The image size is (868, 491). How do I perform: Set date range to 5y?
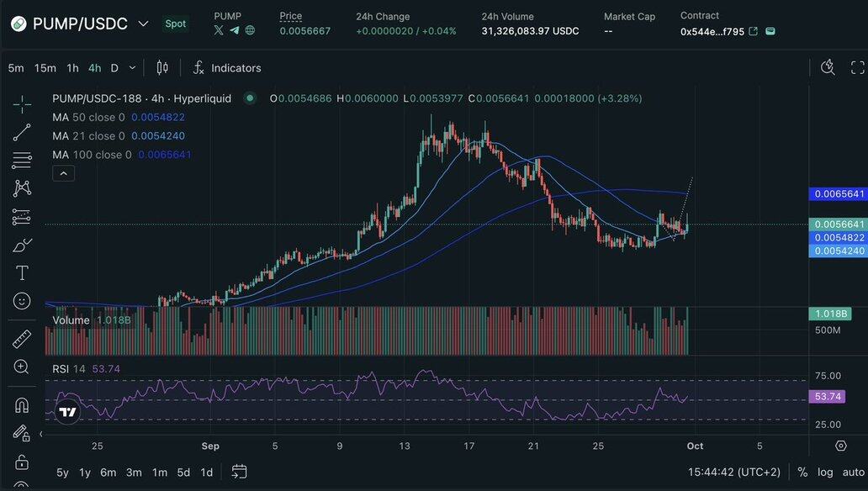coord(62,473)
